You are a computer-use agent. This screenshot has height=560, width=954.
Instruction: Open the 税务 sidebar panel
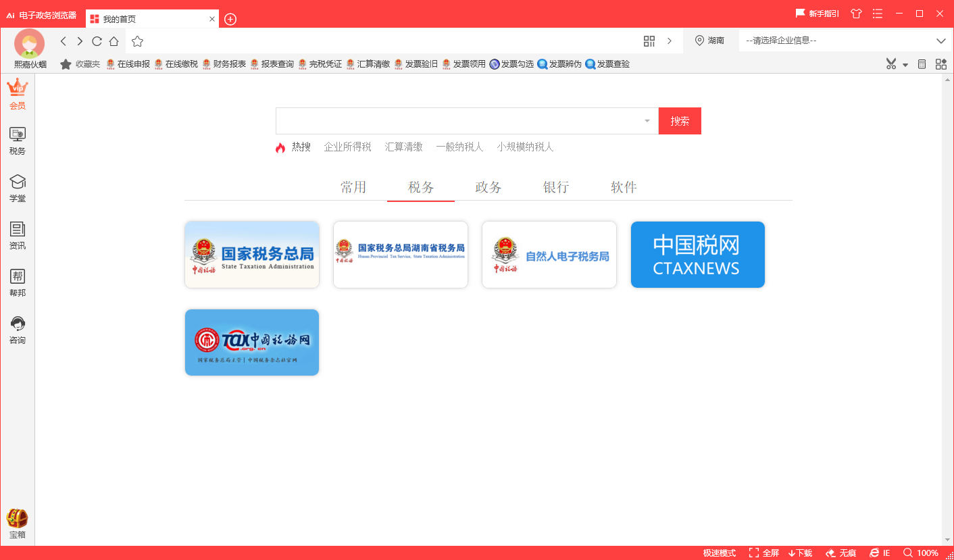point(18,141)
